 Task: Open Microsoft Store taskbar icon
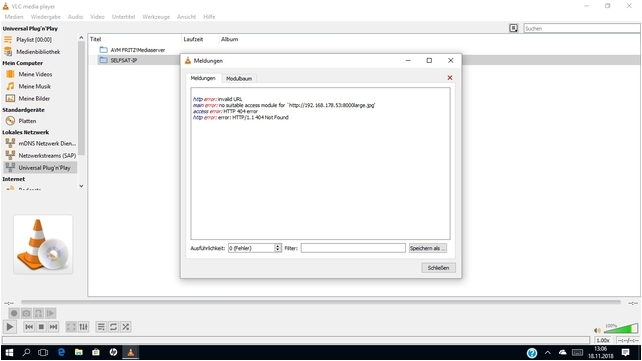(x=96, y=352)
